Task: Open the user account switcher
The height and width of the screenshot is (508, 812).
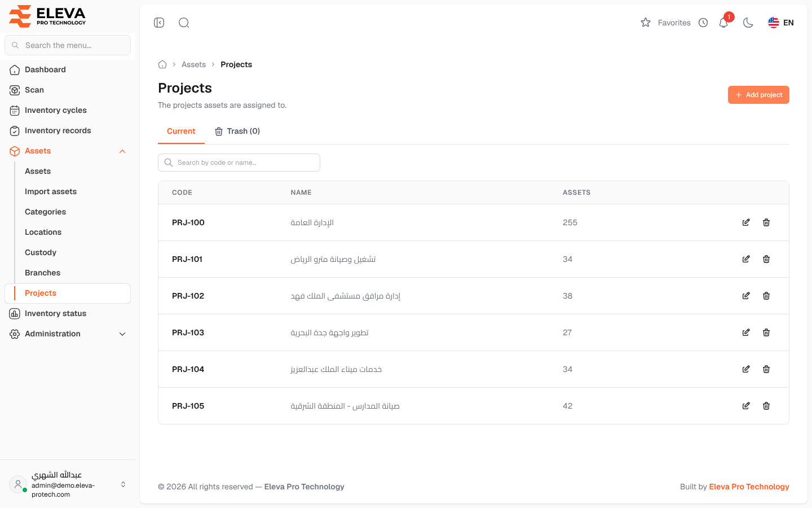Action: tap(68, 484)
